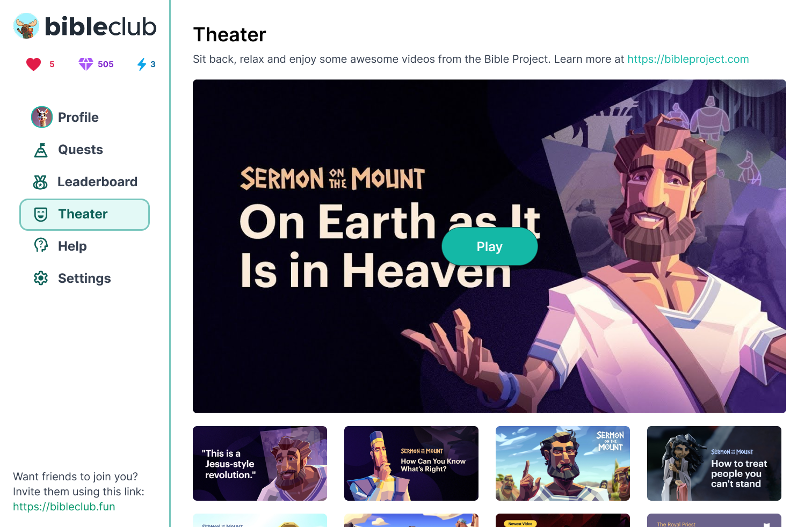The image size is (812, 527).
Task: Open Profile via the llama avatar icon
Action: pos(42,117)
